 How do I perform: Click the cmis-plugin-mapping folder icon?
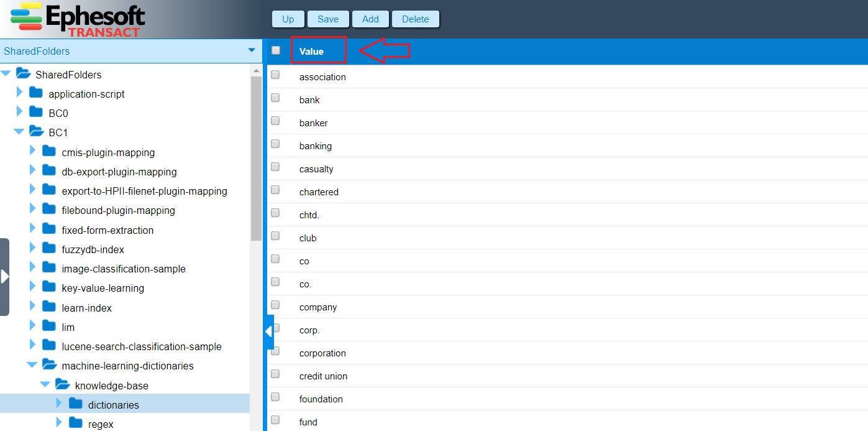click(49, 152)
